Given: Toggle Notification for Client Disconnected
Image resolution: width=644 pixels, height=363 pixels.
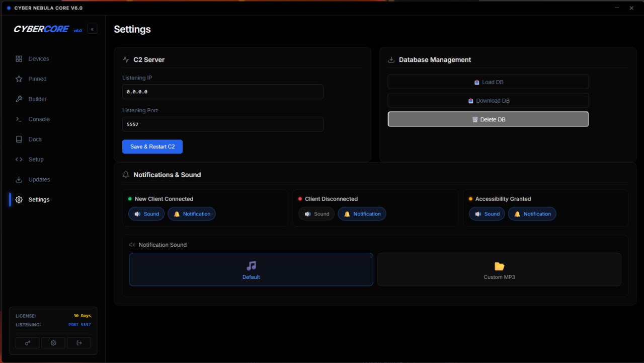Looking at the screenshot, I should coord(362,214).
